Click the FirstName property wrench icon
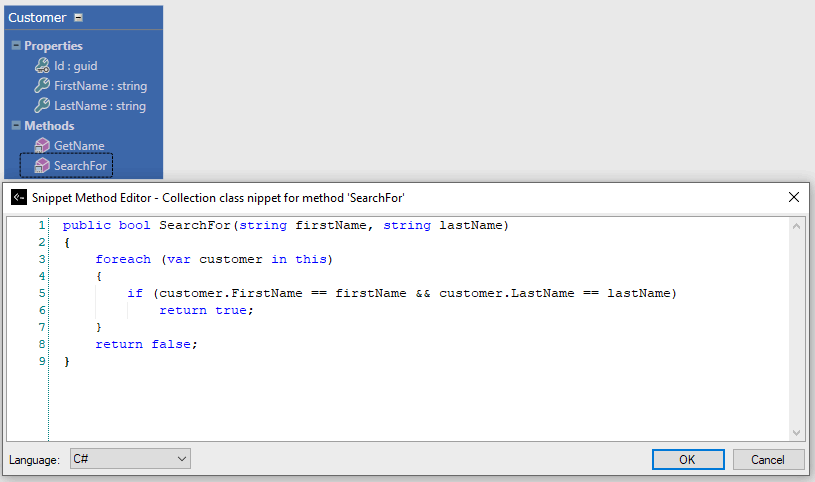Viewport: 815px width, 482px height. 42,86
